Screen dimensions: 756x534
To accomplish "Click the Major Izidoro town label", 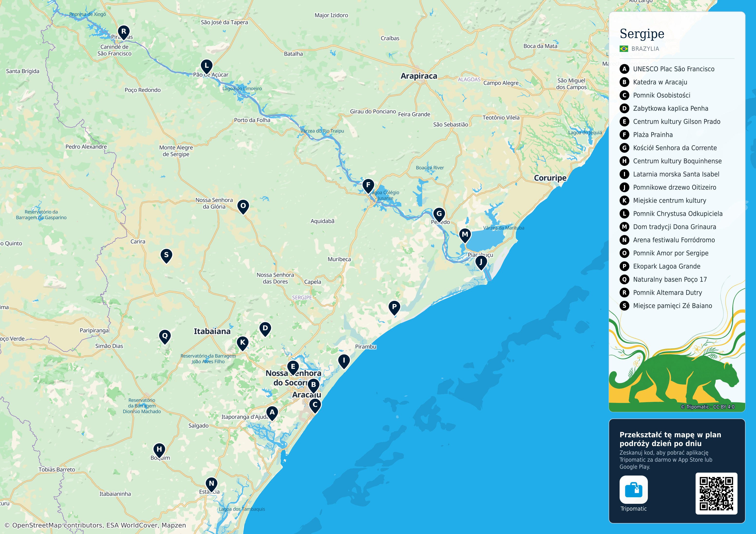I will coord(331,15).
